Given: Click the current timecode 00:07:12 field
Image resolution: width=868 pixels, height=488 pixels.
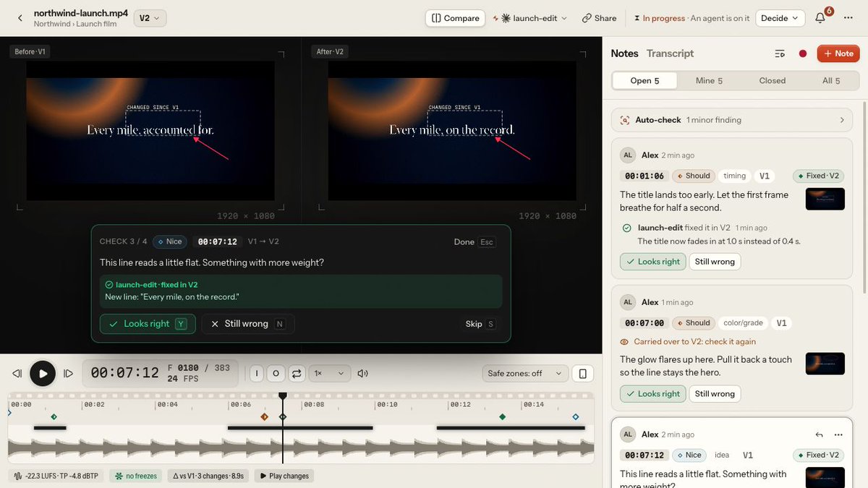Looking at the screenshot, I should [x=124, y=373].
